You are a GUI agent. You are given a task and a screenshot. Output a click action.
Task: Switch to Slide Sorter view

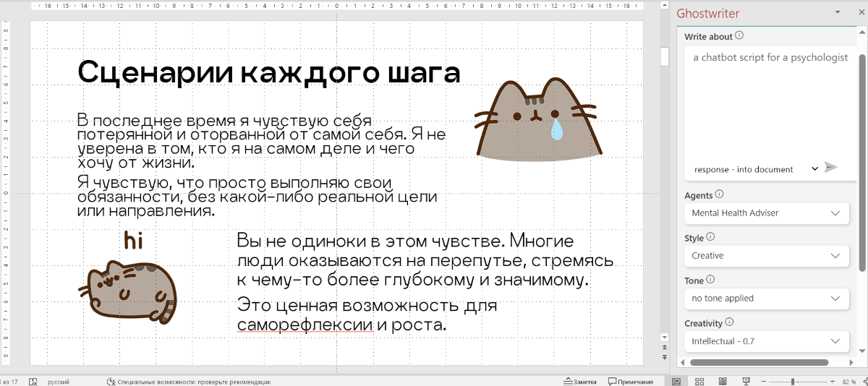pos(699,381)
